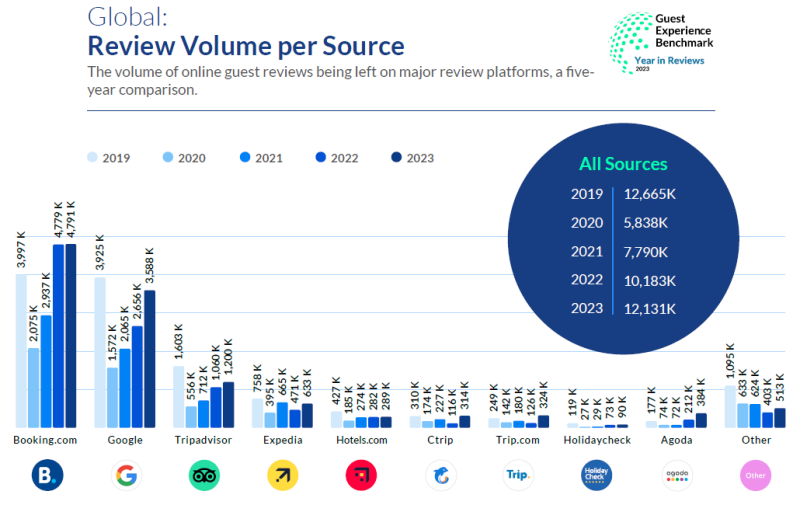Click the Review Volume per Source title
The width and height of the screenshot is (800, 505).
(246, 46)
